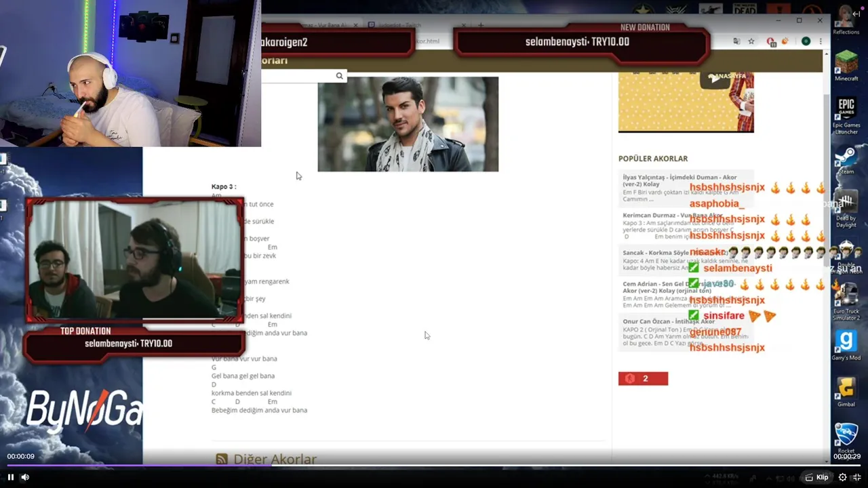Switch to the Vur Bana browser tab
Viewport: 868px width, 488px height.
pyautogui.click(x=312, y=25)
